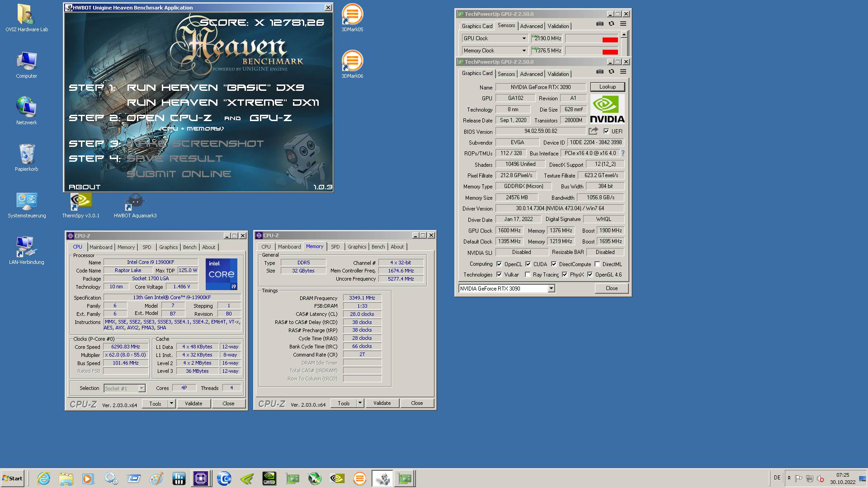Open Validation tab in GPU-Z Graphics Card window
Screen dimensions: 868x488
tap(558, 74)
